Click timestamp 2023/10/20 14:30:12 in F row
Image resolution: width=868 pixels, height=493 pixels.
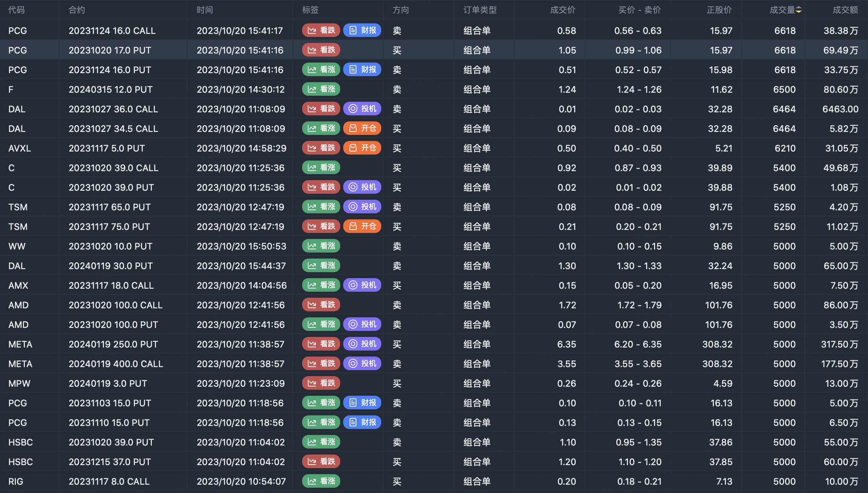click(x=241, y=89)
